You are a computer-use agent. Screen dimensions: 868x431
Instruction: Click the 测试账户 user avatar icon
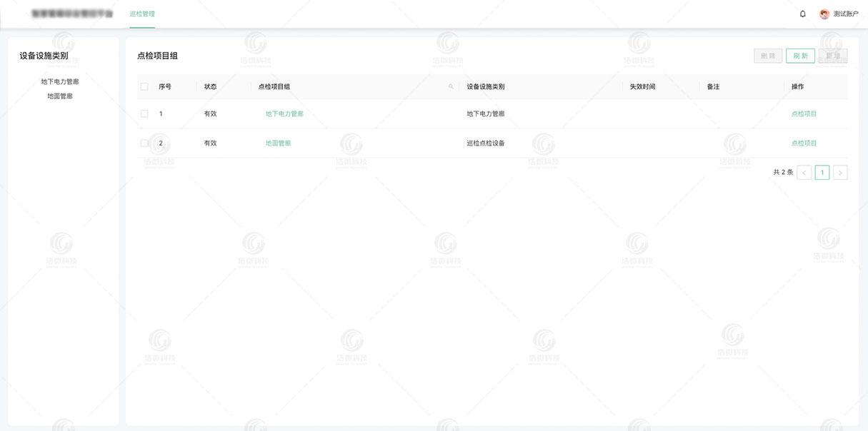click(823, 13)
